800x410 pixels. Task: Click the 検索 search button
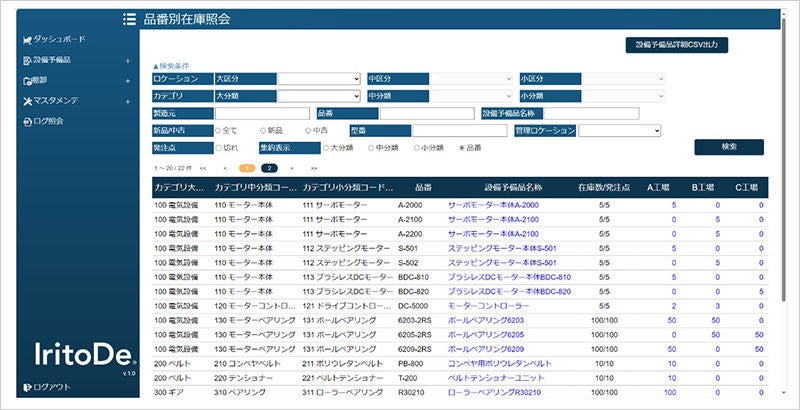tap(728, 147)
